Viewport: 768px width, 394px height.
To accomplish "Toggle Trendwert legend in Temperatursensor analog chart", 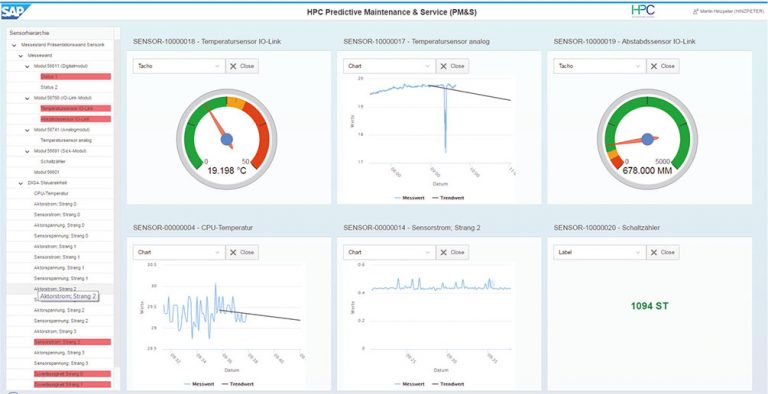I will (x=448, y=198).
